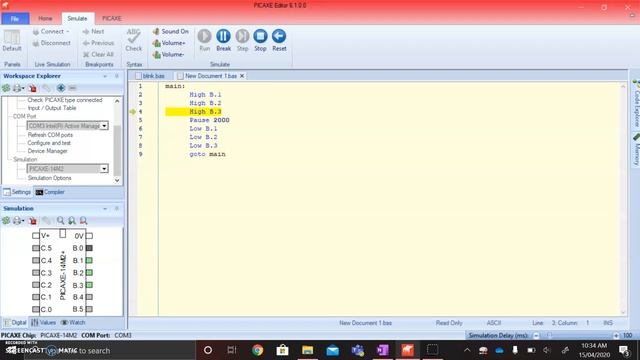This screenshot has height=360, width=640.
Task: Click the Connect live simulation button
Action: tap(51, 31)
